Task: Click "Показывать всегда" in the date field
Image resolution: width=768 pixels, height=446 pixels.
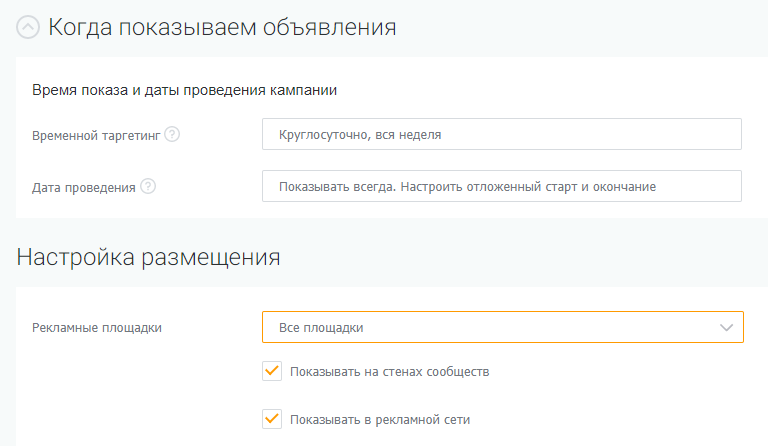Action: 333,186
